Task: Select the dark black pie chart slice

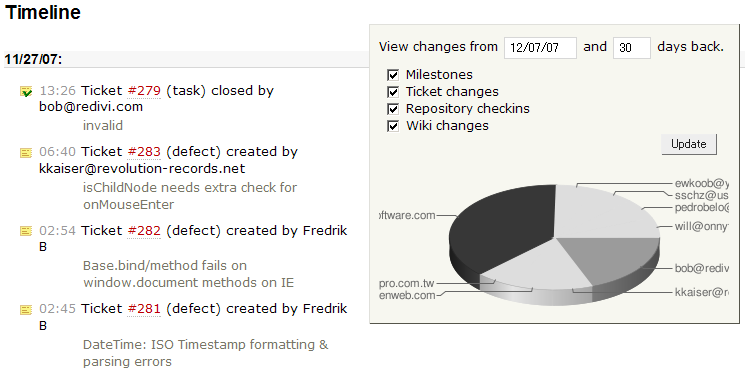Action: point(504,228)
